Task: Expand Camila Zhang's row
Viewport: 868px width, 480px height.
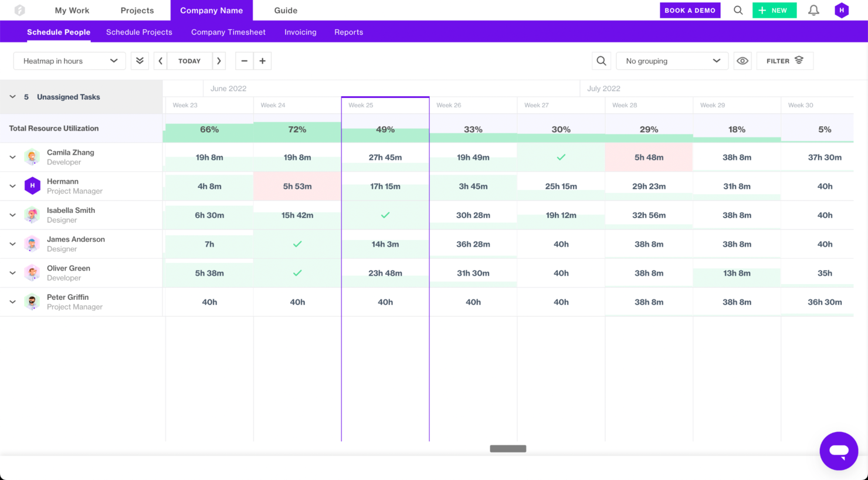Action: click(x=12, y=157)
